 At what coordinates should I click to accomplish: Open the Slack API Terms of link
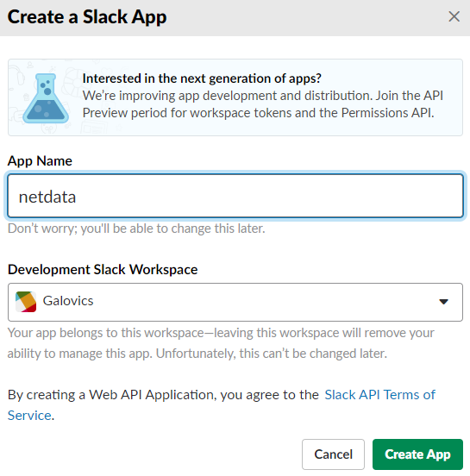tap(379, 395)
